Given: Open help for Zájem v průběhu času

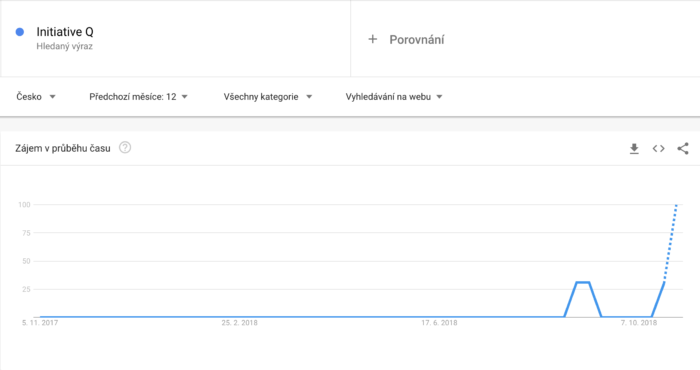Looking at the screenshot, I should click(125, 148).
